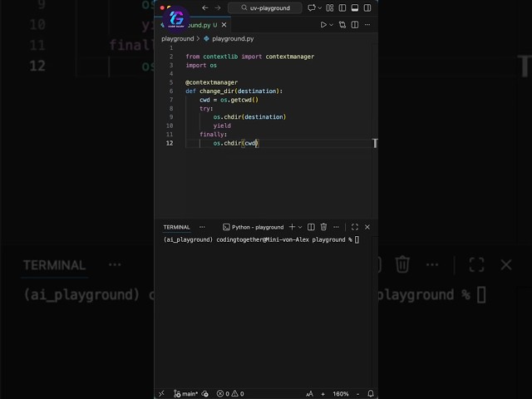
Task: Open the Copilot chat icon
Action: coord(311,7)
